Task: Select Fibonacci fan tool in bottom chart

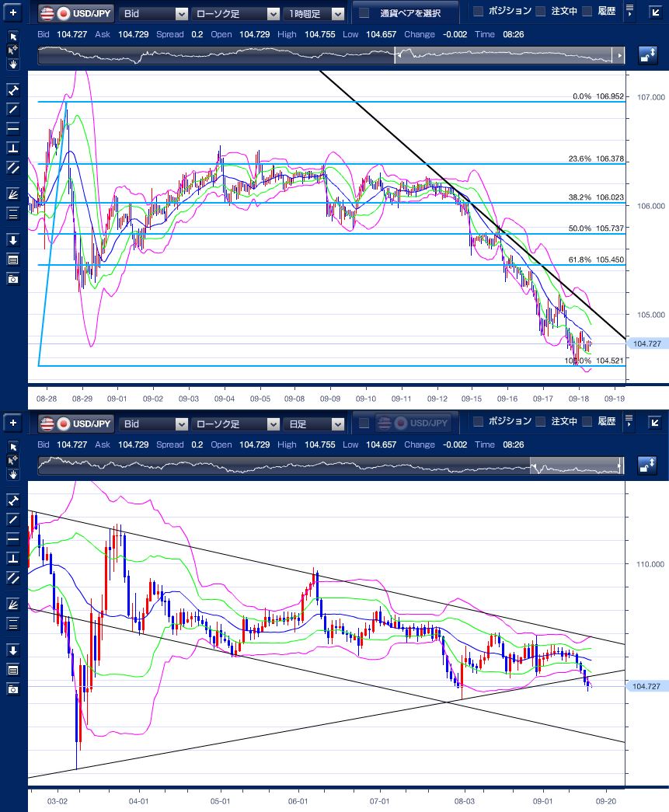Action: click(12, 604)
